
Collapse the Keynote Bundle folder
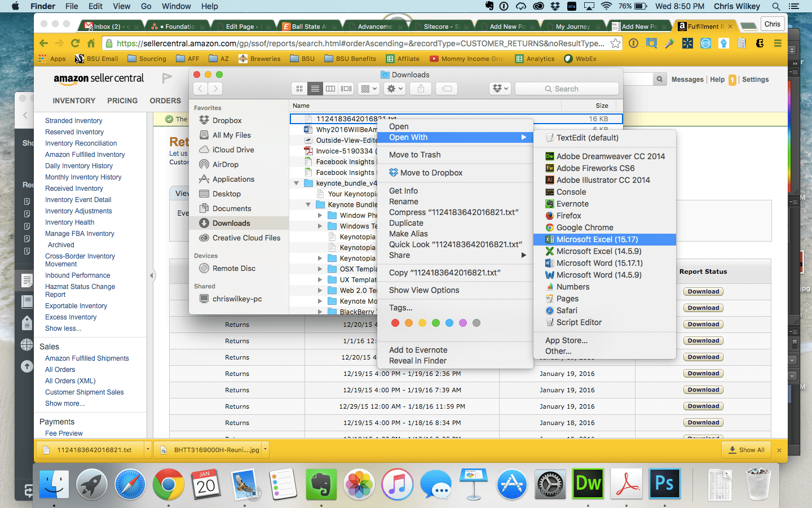click(308, 205)
